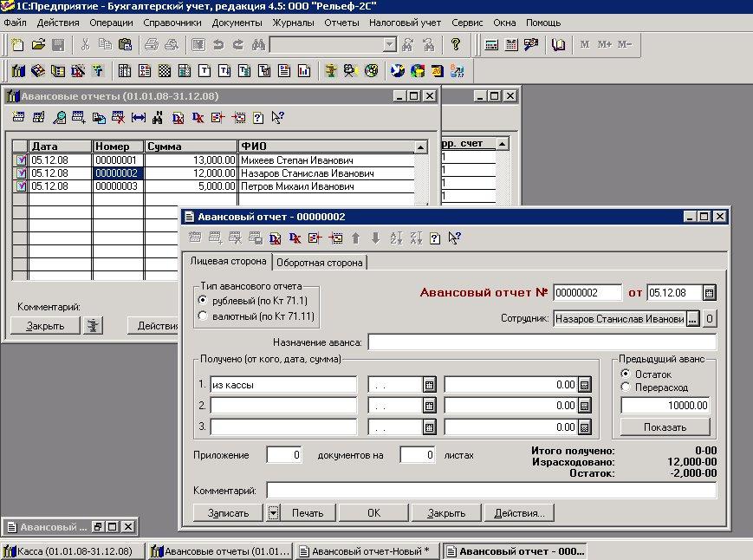The width and height of the screenshot is (753, 560).
Task: Open the calendar picker for document date 05.12.08
Action: (709, 292)
